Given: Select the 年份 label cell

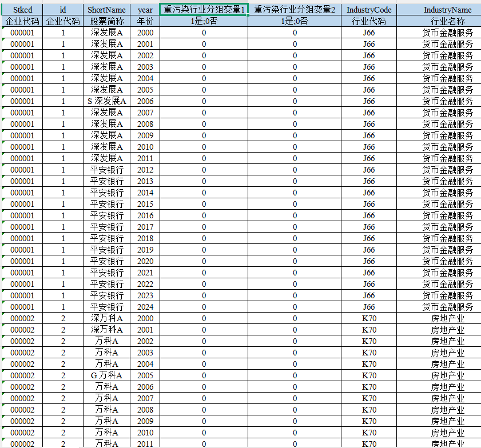Looking at the screenshot, I should [x=145, y=21].
